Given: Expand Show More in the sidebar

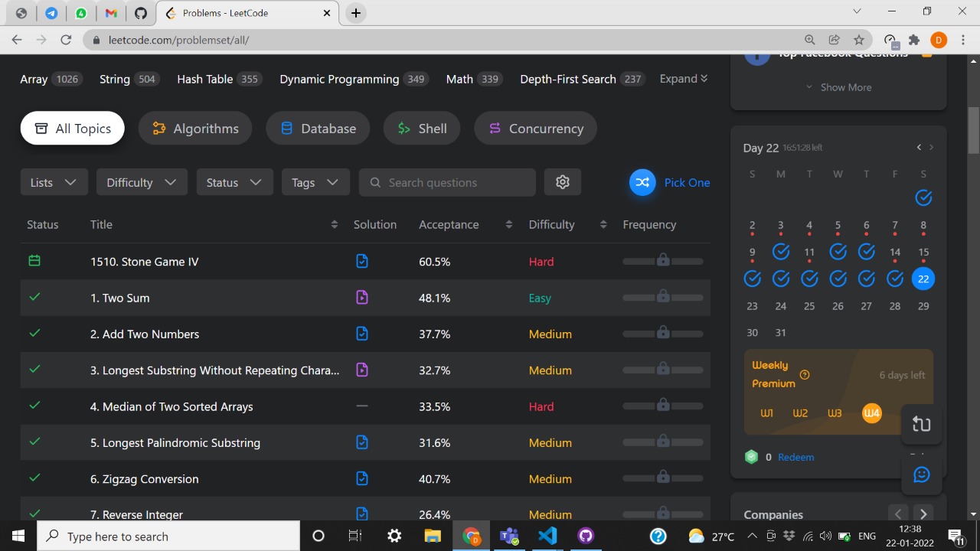Looking at the screenshot, I should click(x=838, y=87).
